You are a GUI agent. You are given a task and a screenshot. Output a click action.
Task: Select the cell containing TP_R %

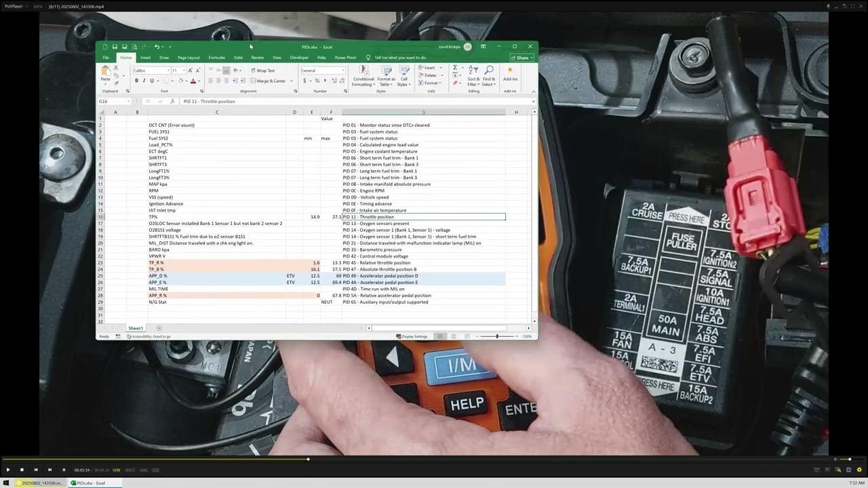click(217, 263)
